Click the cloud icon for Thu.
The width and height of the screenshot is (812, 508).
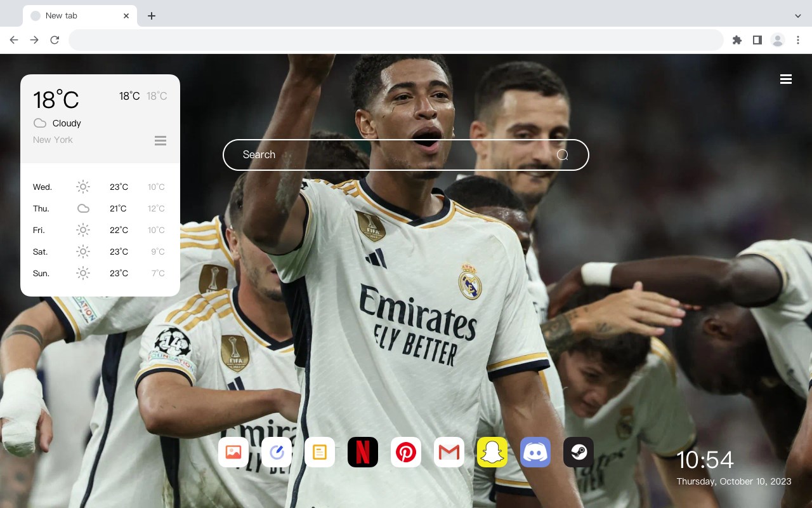click(83, 208)
